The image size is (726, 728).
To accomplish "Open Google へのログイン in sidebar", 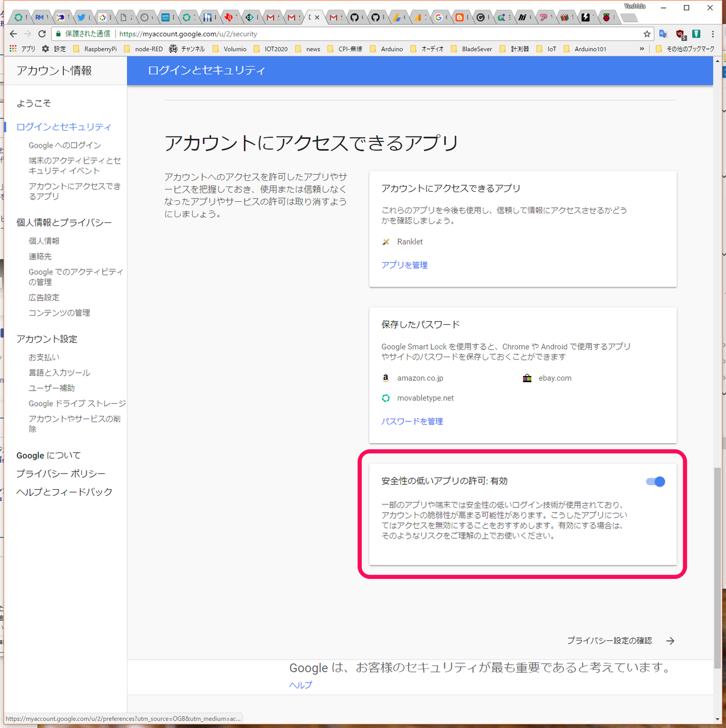I will click(65, 146).
